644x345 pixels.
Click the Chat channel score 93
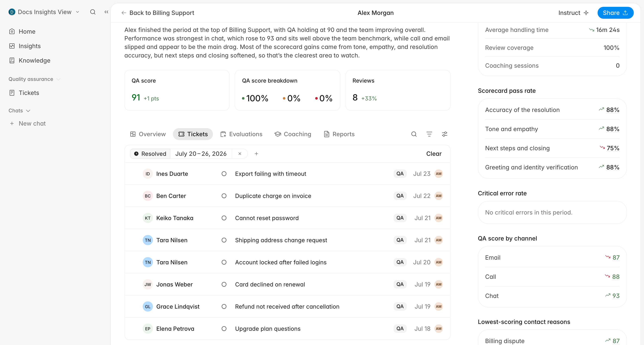pos(616,296)
